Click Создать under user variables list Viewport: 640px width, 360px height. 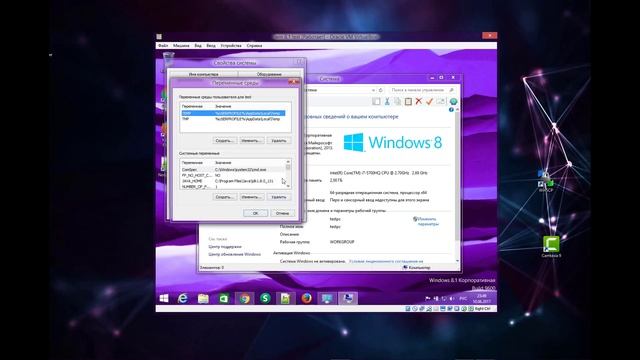click(224, 140)
